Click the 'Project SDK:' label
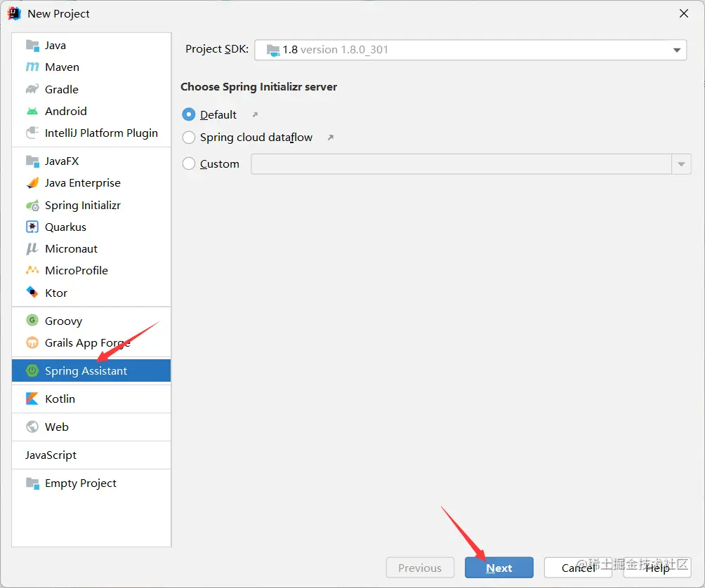Image resolution: width=705 pixels, height=588 pixels. pyautogui.click(x=217, y=49)
